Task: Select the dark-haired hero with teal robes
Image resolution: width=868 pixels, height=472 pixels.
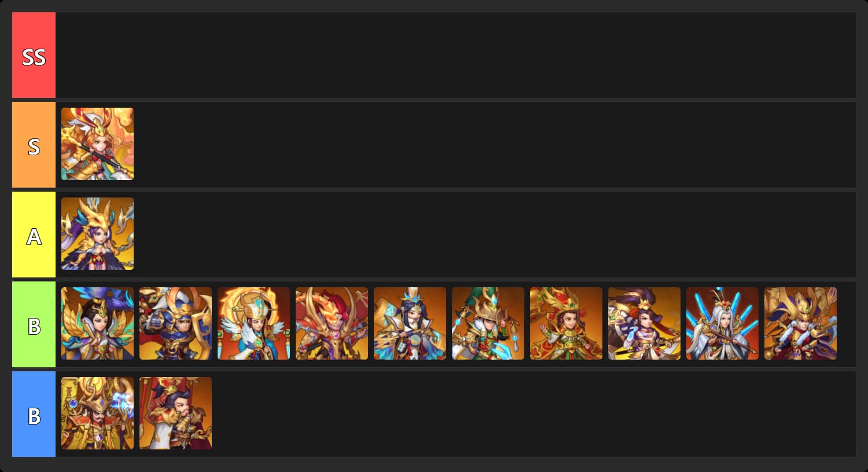Action: pos(410,323)
